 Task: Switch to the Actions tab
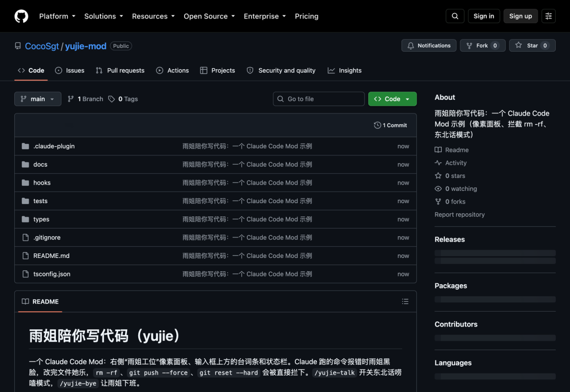pos(172,71)
